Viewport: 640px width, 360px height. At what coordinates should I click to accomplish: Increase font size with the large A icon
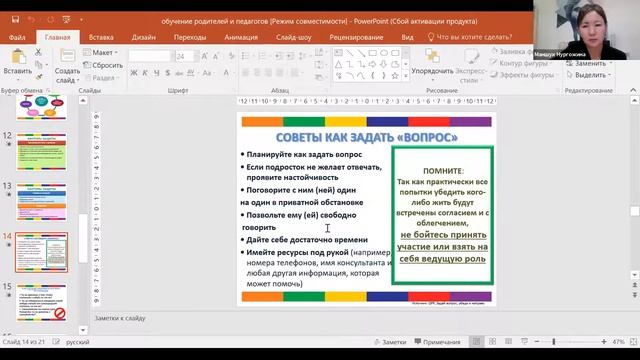[x=204, y=56]
